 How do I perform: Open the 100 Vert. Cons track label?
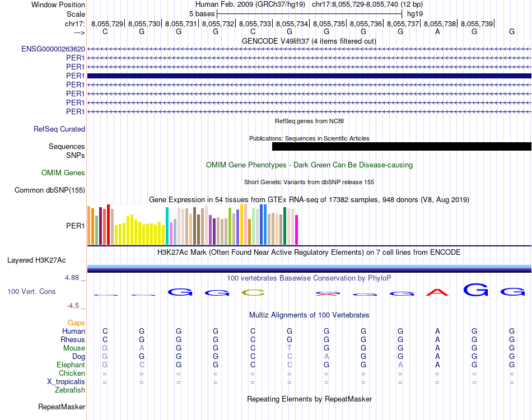coord(31,291)
